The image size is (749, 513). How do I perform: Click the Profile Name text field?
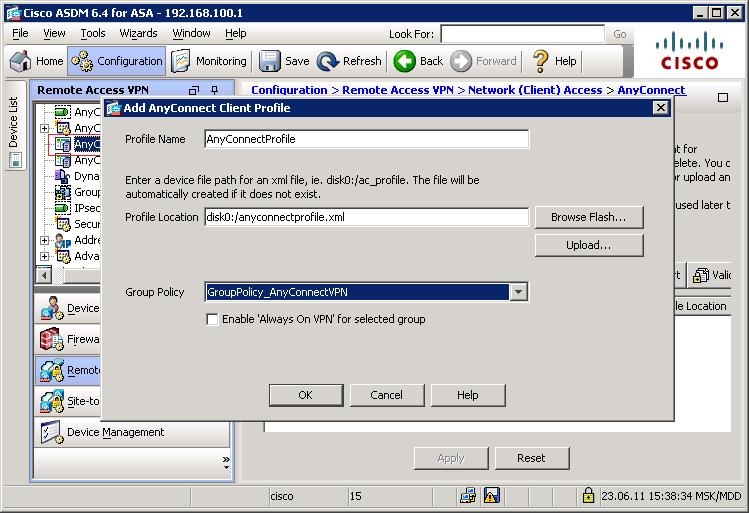(x=366, y=139)
